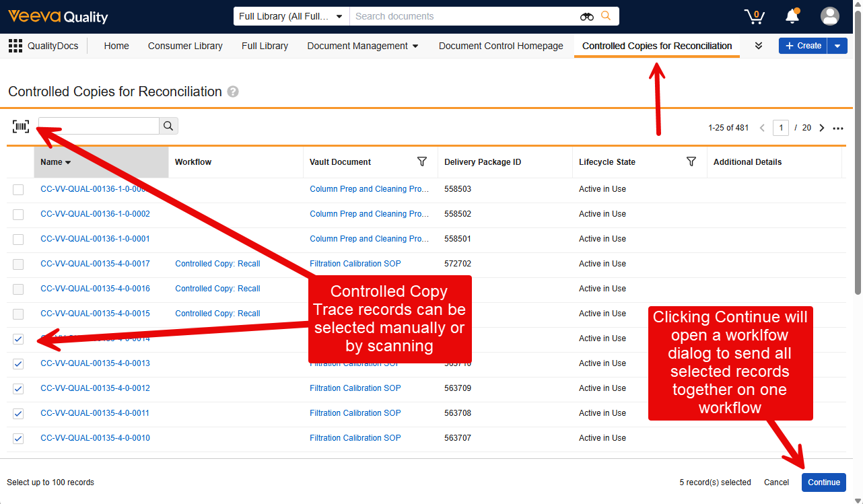This screenshot has width=863, height=504.
Task: Switch to the Consumer Library tab
Action: point(185,46)
